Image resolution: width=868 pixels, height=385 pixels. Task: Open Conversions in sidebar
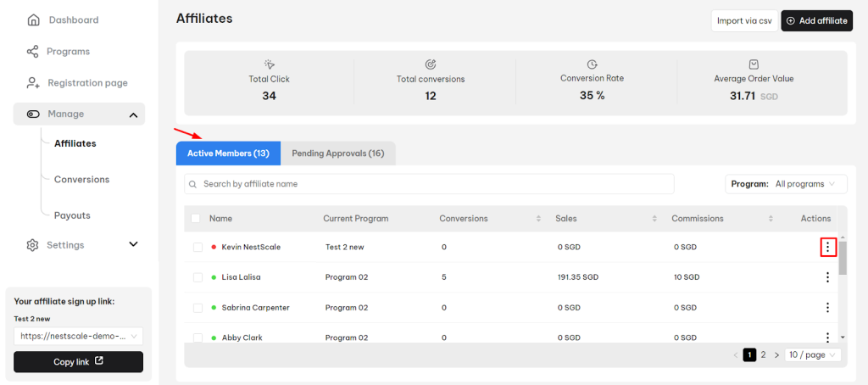[82, 180]
